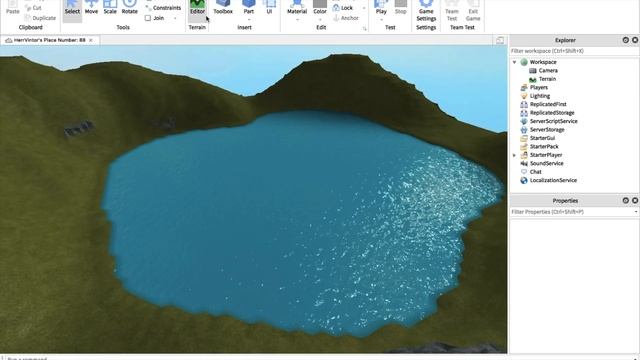Open the Lock tool dropdown arrow
This screenshot has width=640, height=360.
[364, 8]
